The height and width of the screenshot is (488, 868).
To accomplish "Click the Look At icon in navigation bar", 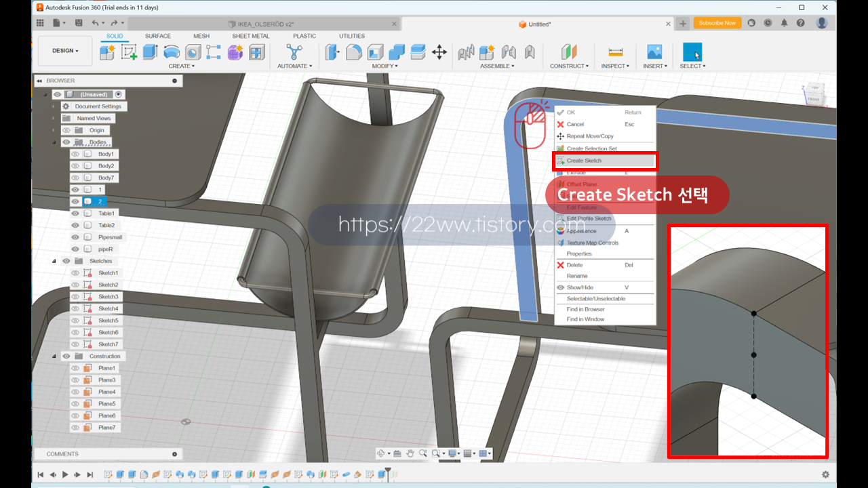I will coord(397,453).
